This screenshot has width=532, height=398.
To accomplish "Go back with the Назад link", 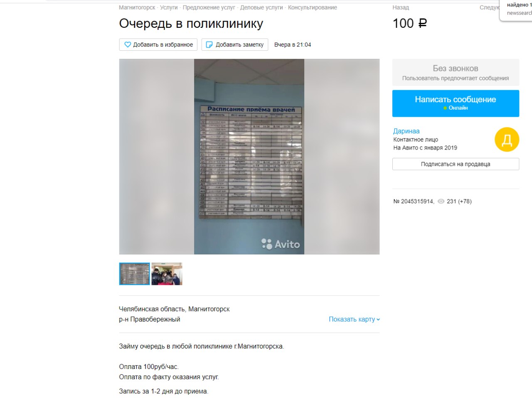I will click(401, 7).
